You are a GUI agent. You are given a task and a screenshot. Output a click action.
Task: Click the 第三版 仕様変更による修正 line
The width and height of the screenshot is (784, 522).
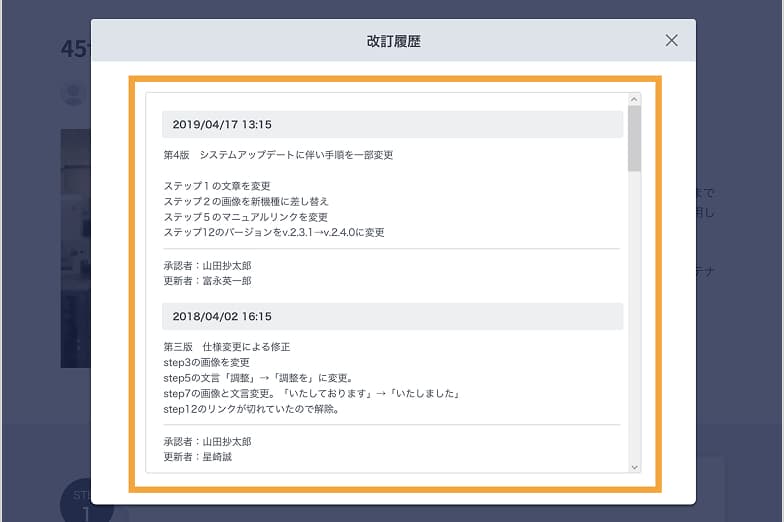pyautogui.click(x=226, y=347)
